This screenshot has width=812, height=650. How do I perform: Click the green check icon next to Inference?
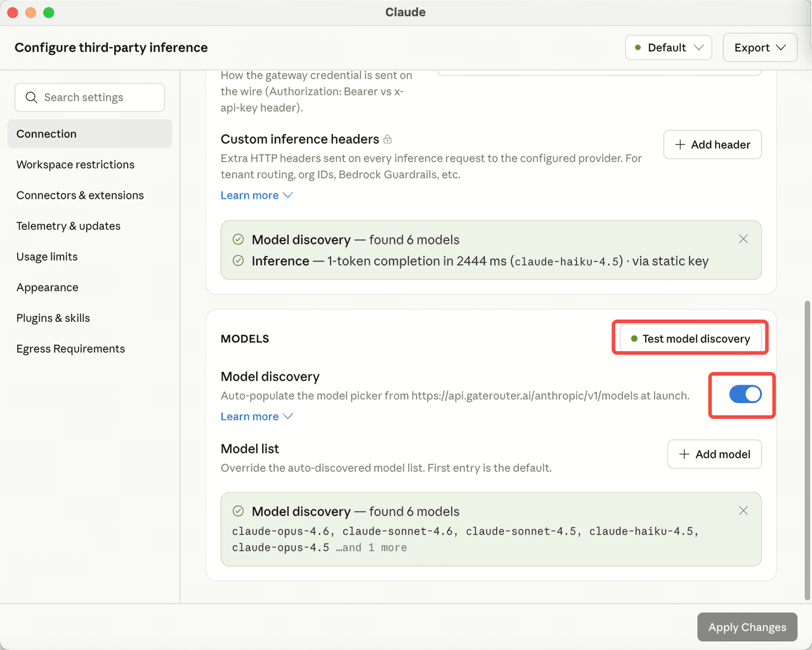239,261
